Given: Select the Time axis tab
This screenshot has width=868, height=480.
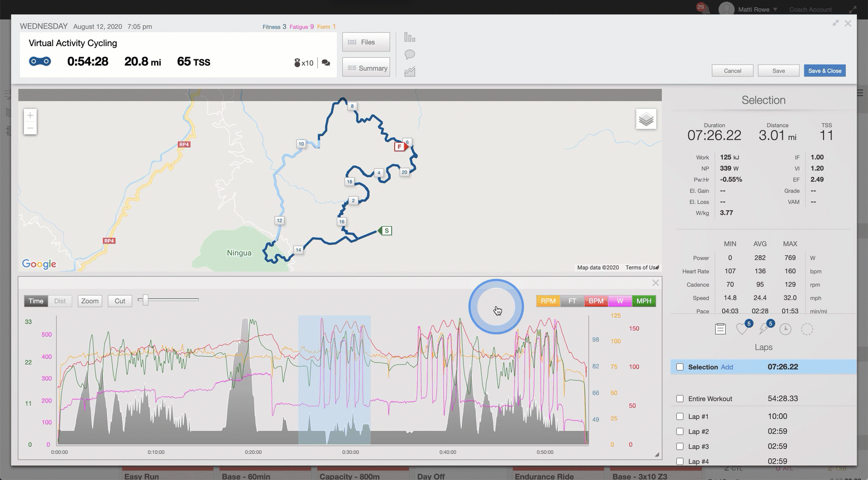Looking at the screenshot, I should pos(36,301).
